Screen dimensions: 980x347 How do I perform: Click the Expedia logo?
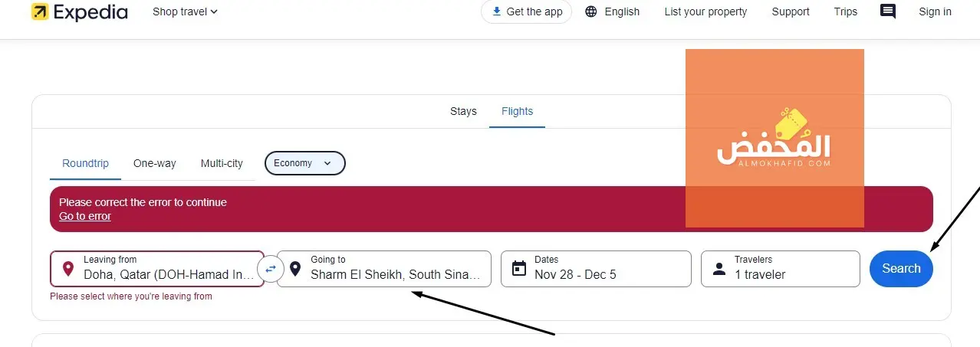point(79,12)
